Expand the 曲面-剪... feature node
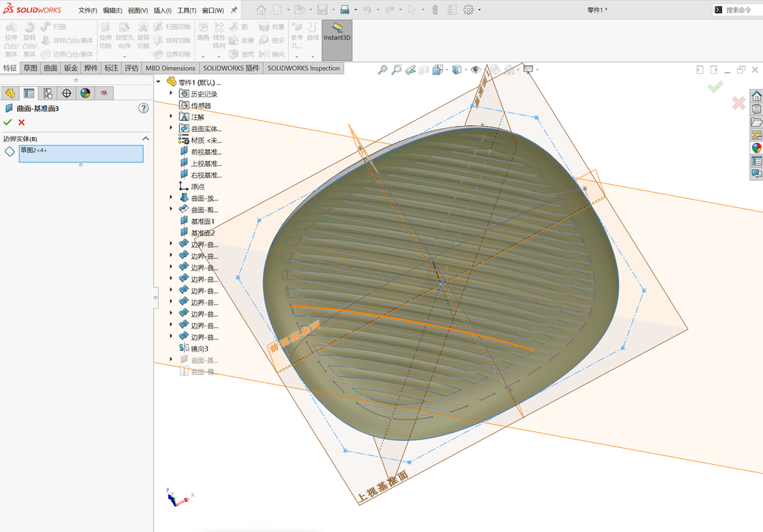Image resolution: width=763 pixels, height=532 pixels. [171, 209]
